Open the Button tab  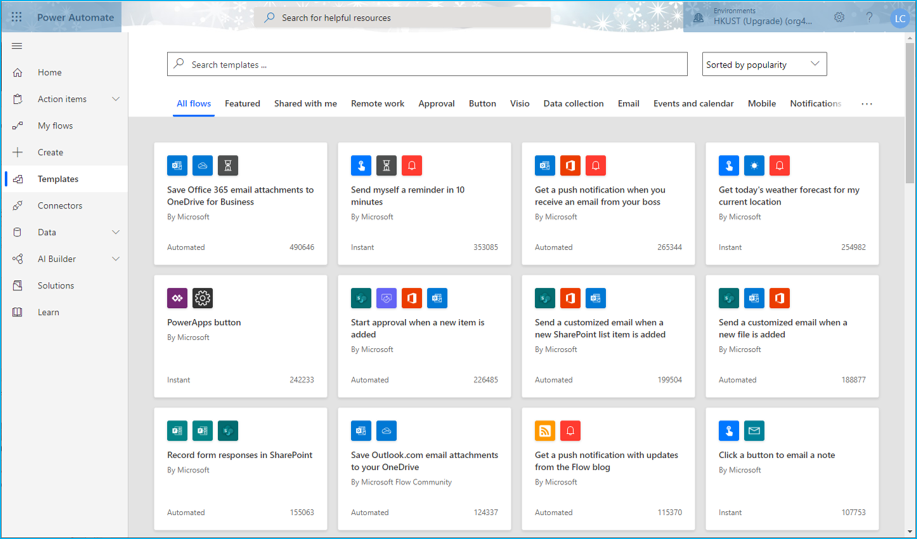tap(482, 103)
